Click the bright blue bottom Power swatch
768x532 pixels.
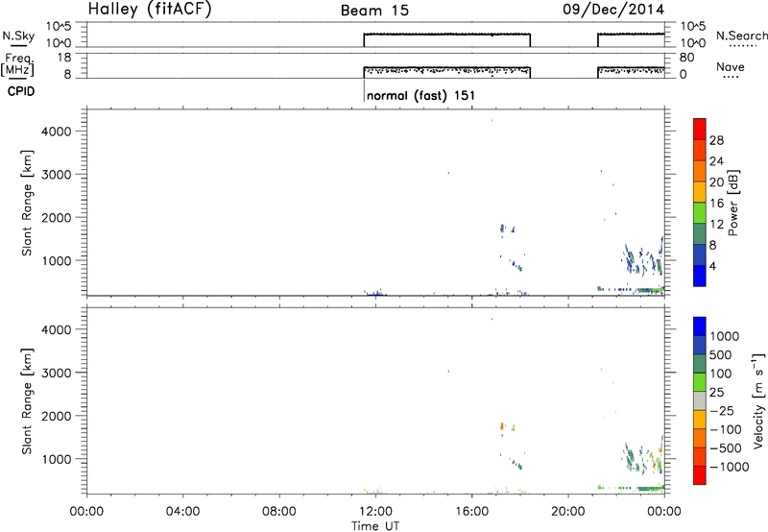700,276
